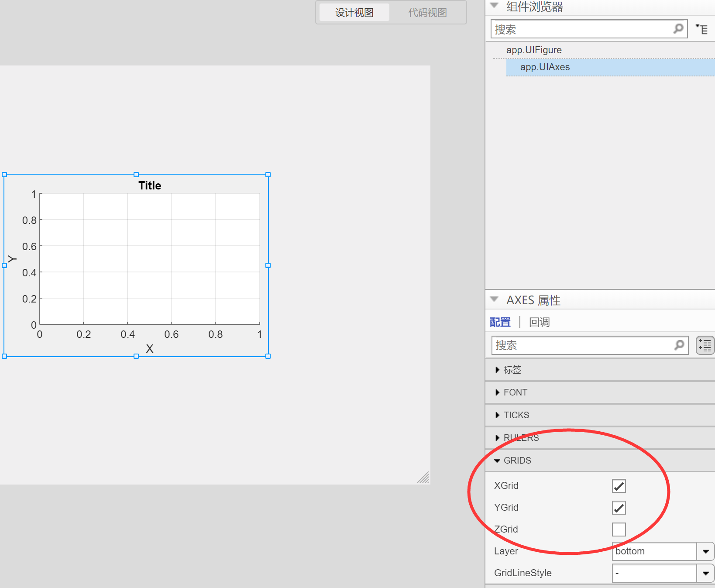Open the 回调 tab

[539, 322]
